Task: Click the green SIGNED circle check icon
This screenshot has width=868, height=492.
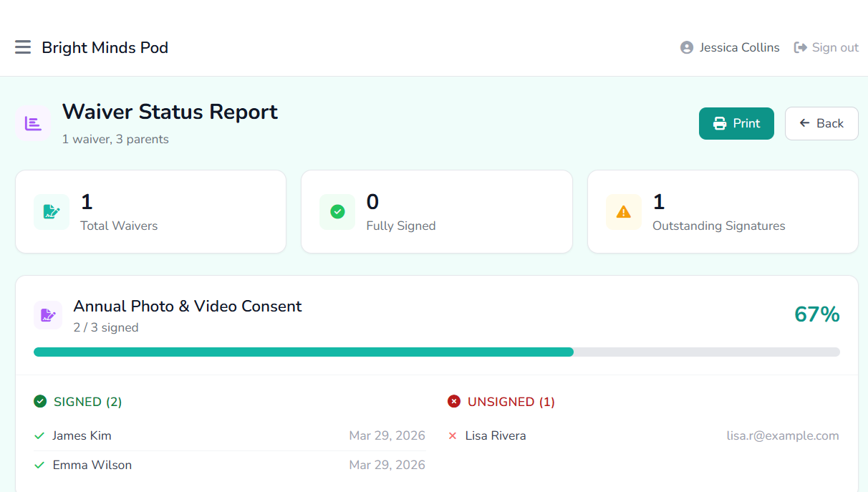Action: [40, 402]
